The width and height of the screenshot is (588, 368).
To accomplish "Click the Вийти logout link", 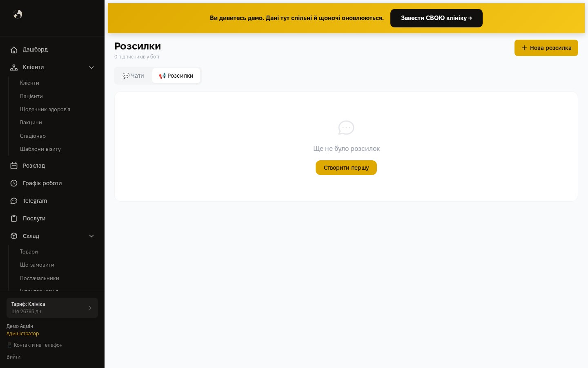I will click(x=13, y=357).
